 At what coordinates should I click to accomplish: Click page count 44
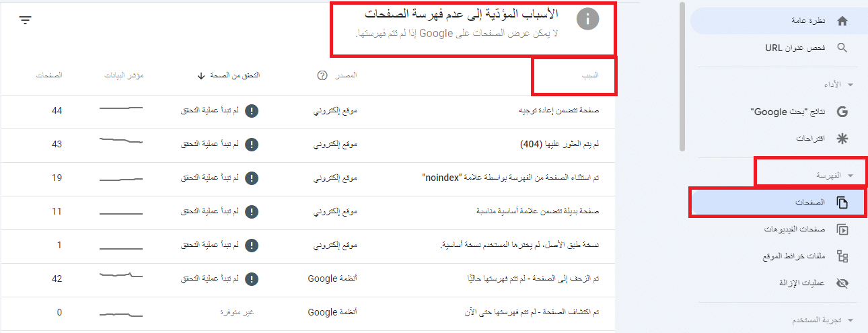point(57,111)
